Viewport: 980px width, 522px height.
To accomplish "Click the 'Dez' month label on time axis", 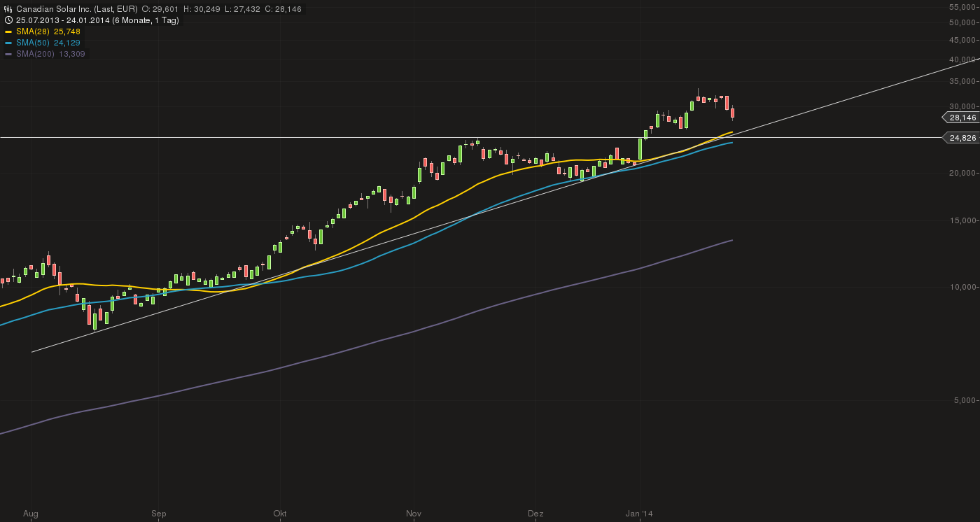I will (535, 514).
